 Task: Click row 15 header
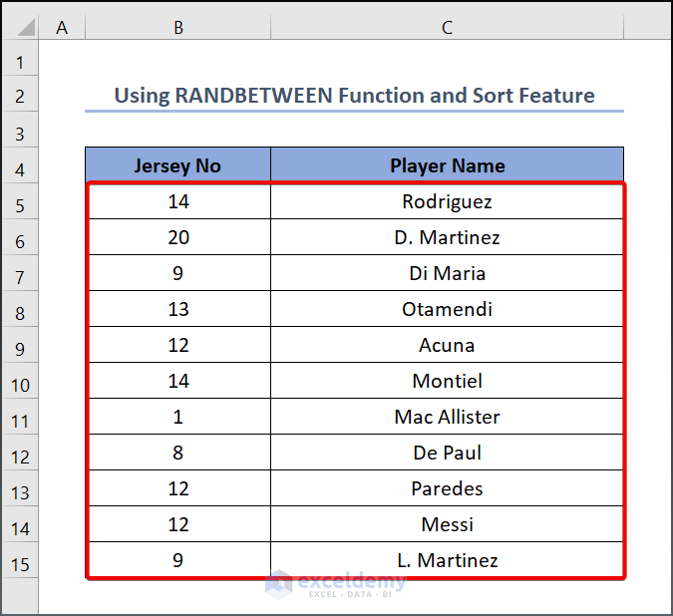[20, 563]
